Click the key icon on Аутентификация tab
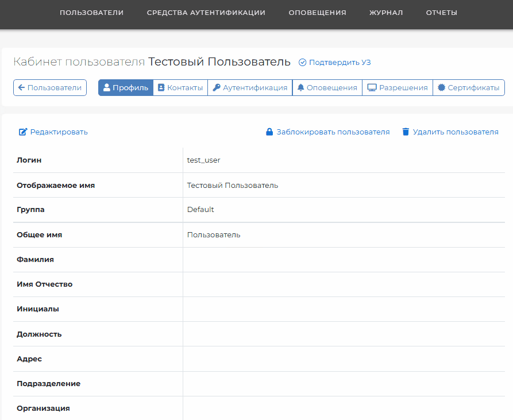This screenshot has height=420, width=513. tap(216, 87)
